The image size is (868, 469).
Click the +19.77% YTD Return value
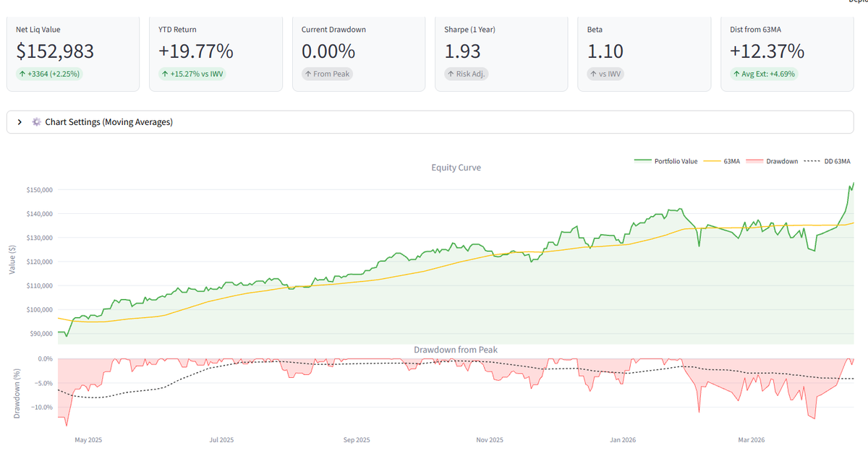[x=196, y=51]
